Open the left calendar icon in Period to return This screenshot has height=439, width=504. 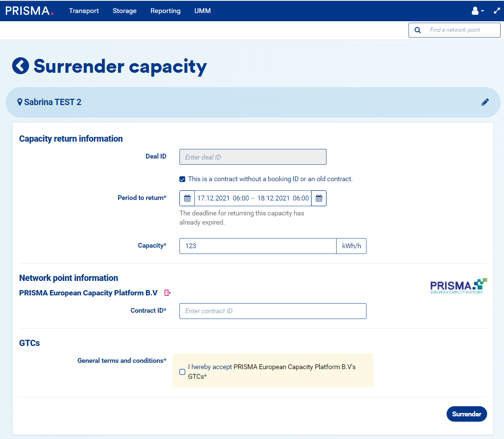(x=187, y=199)
